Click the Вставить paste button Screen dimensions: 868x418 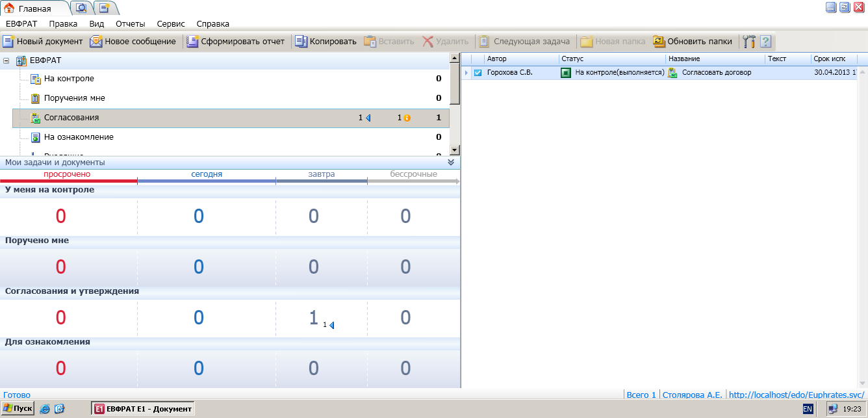click(389, 42)
